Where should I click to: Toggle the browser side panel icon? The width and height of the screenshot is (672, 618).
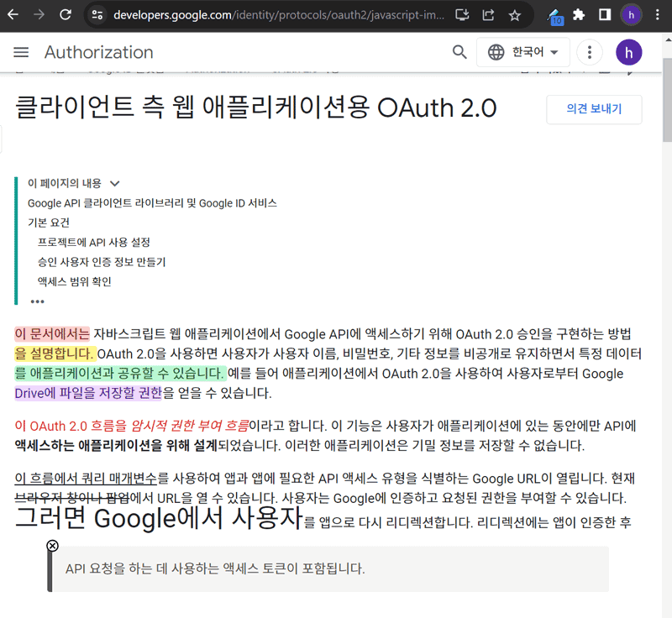[605, 15]
